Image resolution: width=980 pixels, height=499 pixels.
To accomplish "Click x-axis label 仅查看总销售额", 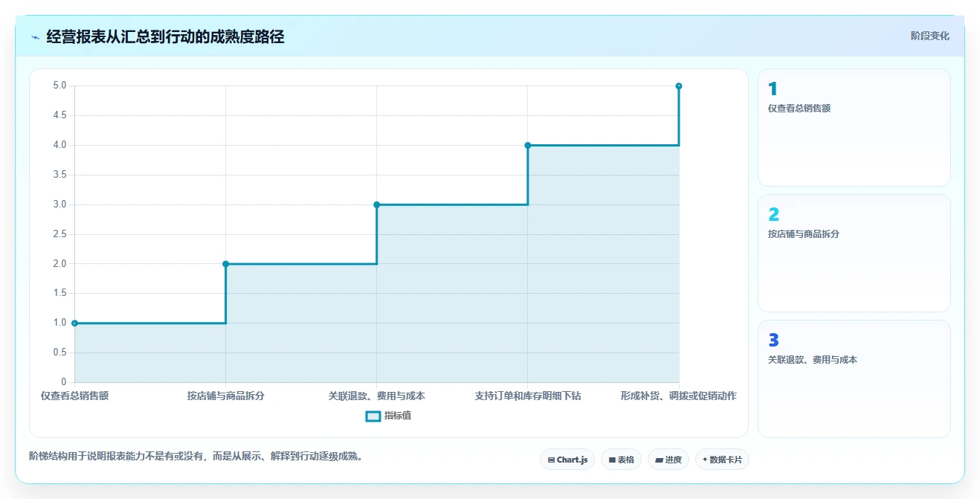I will pos(74,396).
